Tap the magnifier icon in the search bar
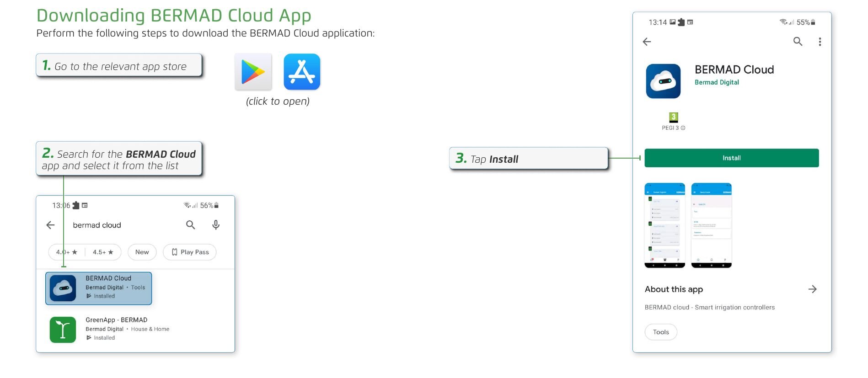 pos(190,225)
